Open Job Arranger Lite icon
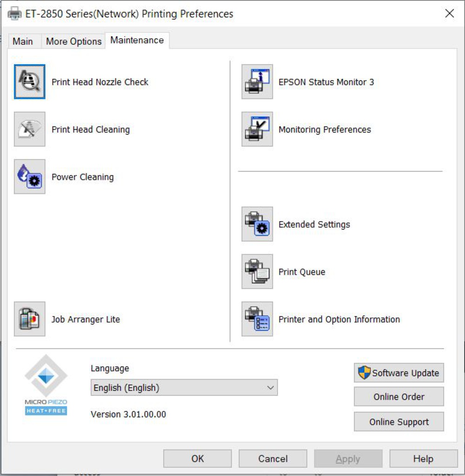The width and height of the screenshot is (465, 476). 30,319
